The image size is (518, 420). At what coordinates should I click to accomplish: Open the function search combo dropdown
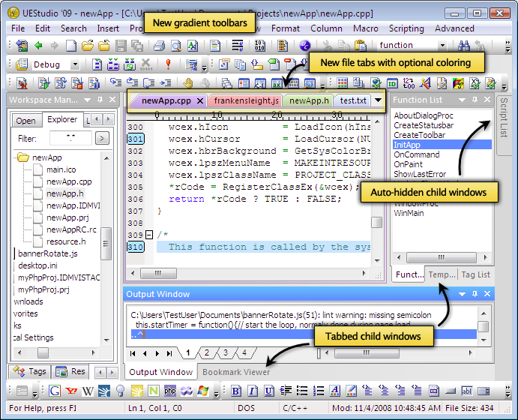[442, 45]
